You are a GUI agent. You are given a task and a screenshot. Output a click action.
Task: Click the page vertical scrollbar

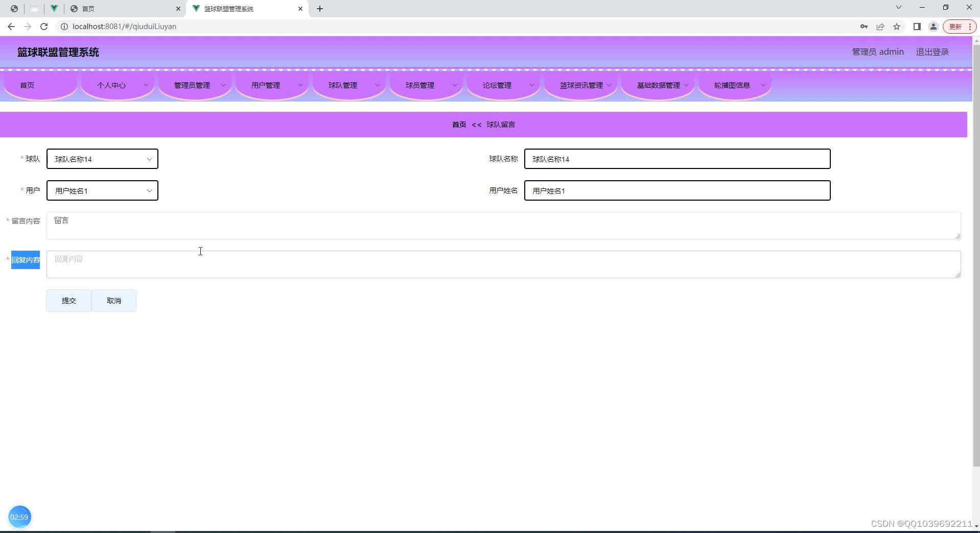pos(976,255)
